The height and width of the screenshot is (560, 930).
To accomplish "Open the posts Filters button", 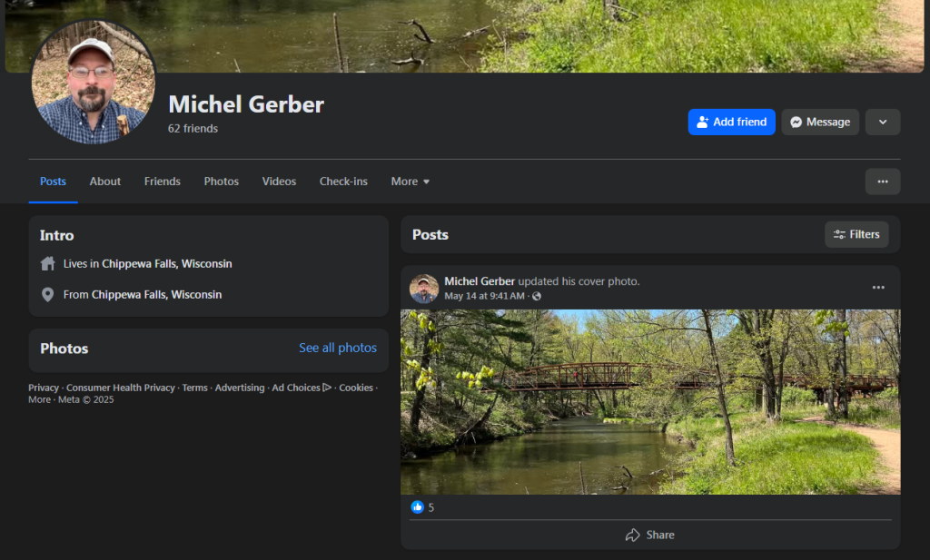I will (856, 235).
